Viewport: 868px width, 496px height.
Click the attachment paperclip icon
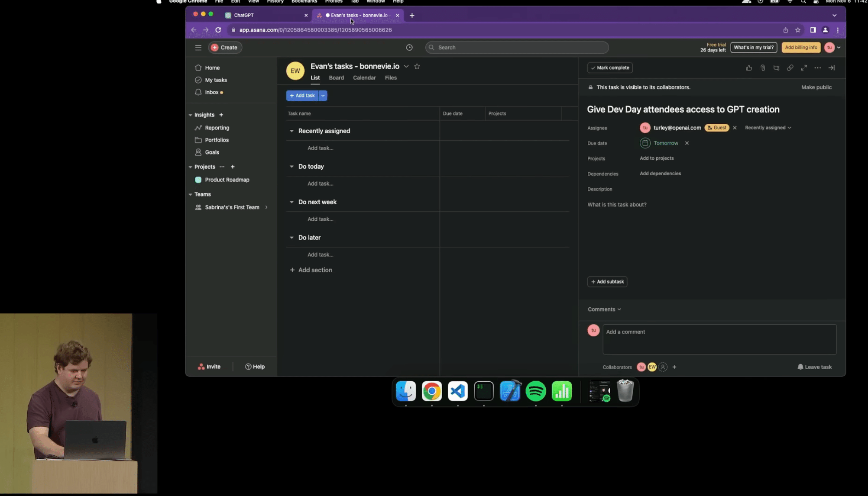pyautogui.click(x=762, y=68)
